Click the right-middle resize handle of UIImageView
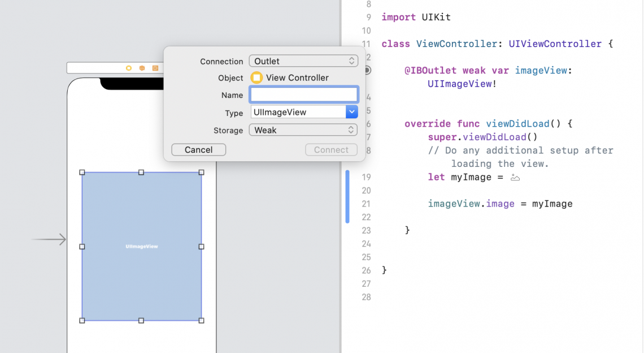Image resolution: width=644 pixels, height=353 pixels. coord(201,247)
